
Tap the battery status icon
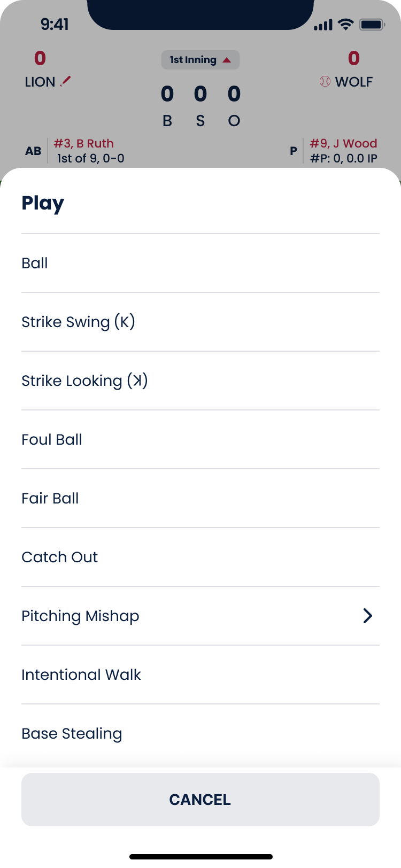(x=372, y=25)
